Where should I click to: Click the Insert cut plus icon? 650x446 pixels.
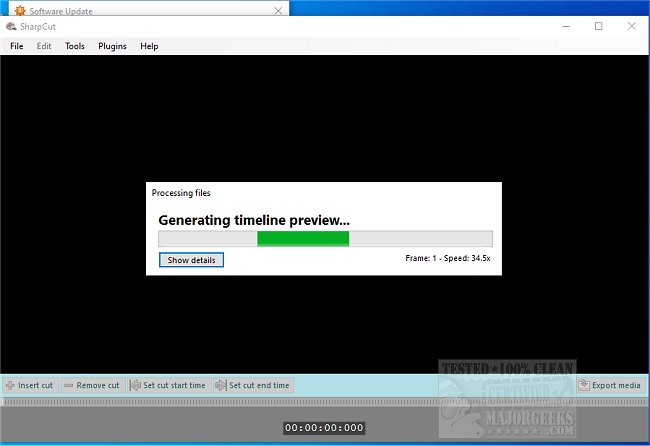[x=10, y=385]
